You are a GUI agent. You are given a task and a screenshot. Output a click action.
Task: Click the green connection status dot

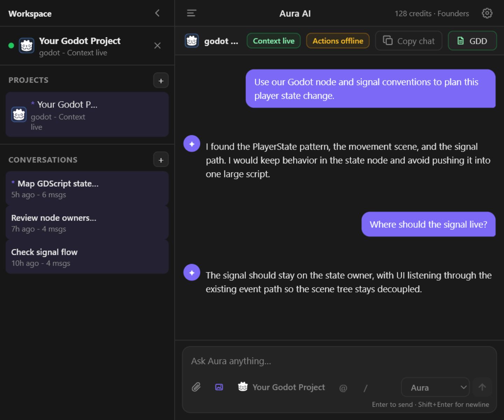(x=11, y=45)
